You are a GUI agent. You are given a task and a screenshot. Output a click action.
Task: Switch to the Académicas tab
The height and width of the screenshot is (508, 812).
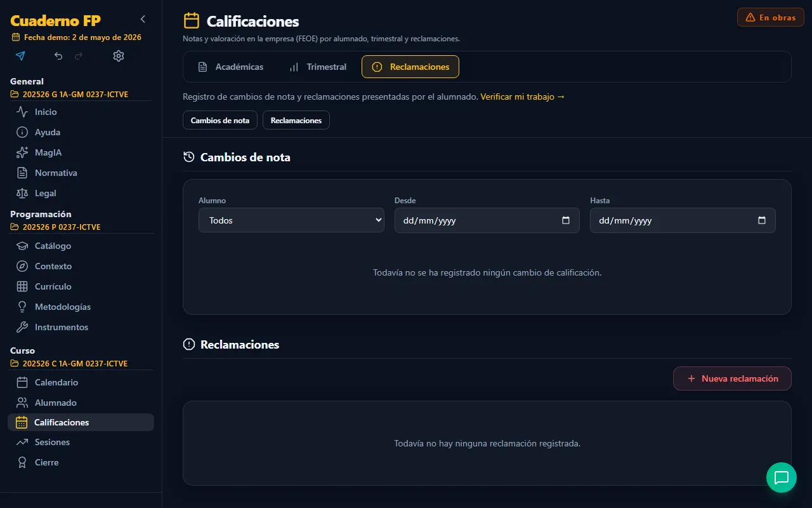point(230,67)
